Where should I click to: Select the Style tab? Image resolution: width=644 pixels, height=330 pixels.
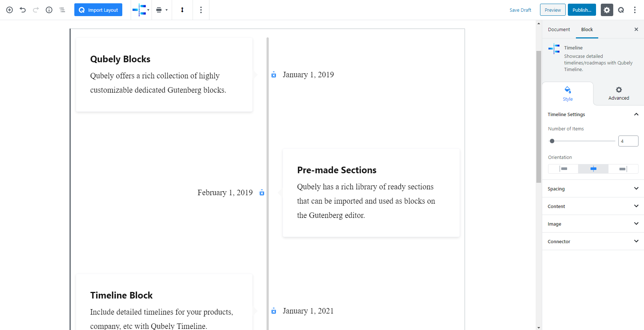click(x=568, y=94)
